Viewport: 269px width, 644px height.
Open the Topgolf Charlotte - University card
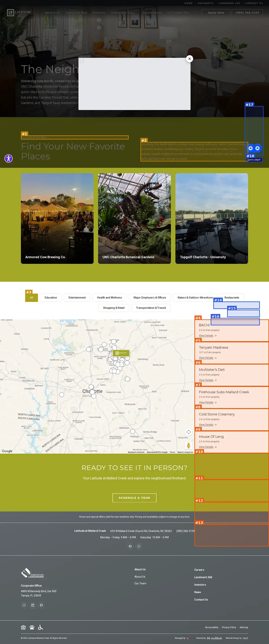coord(212,218)
